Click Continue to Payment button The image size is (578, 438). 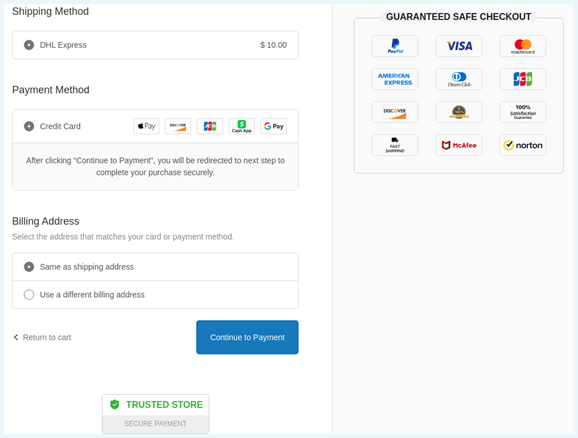tap(247, 337)
